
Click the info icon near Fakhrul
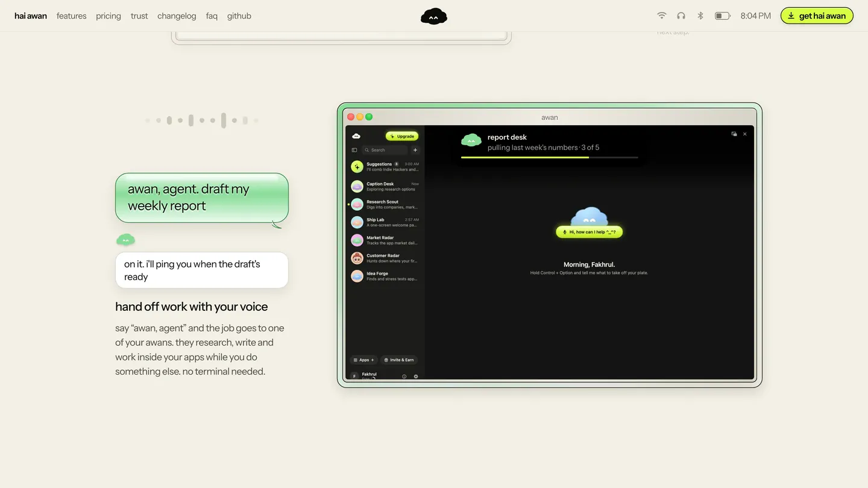pyautogui.click(x=404, y=377)
